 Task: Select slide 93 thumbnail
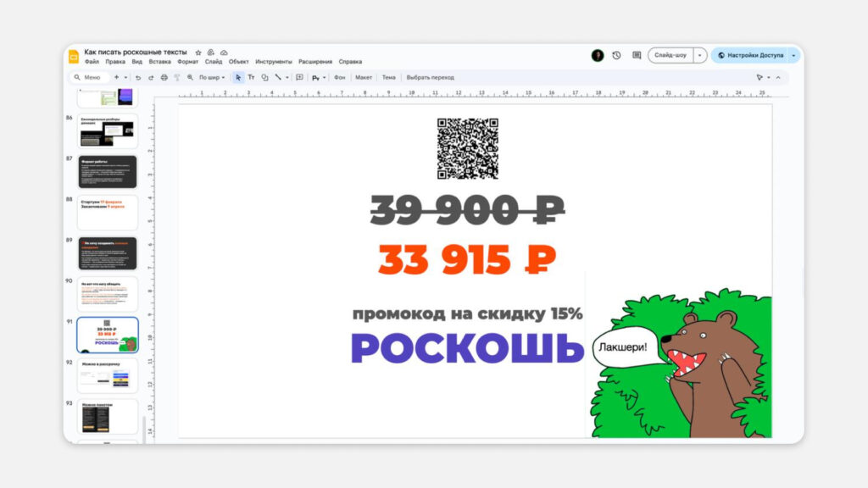(x=108, y=417)
